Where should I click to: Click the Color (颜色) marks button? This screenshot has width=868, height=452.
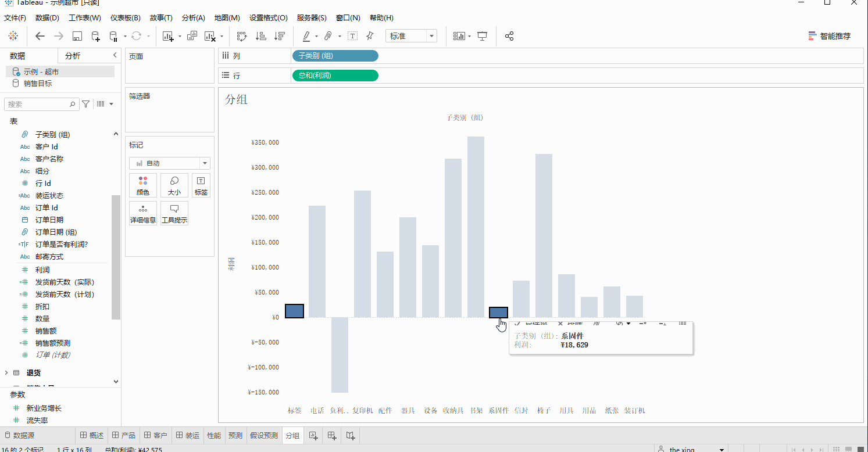pyautogui.click(x=143, y=185)
